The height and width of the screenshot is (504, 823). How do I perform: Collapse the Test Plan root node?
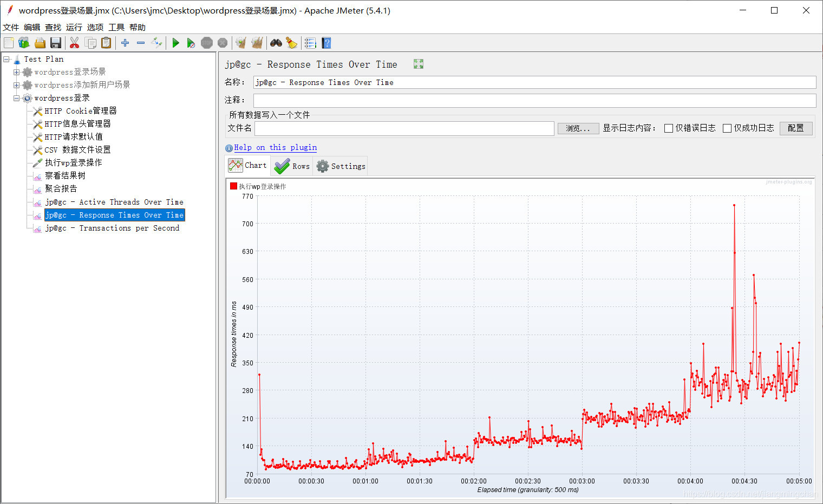[6, 59]
